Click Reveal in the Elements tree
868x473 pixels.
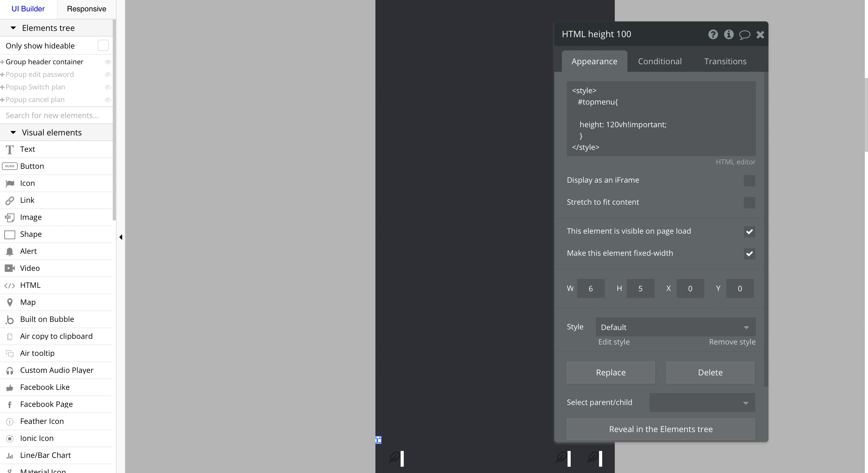coord(660,429)
